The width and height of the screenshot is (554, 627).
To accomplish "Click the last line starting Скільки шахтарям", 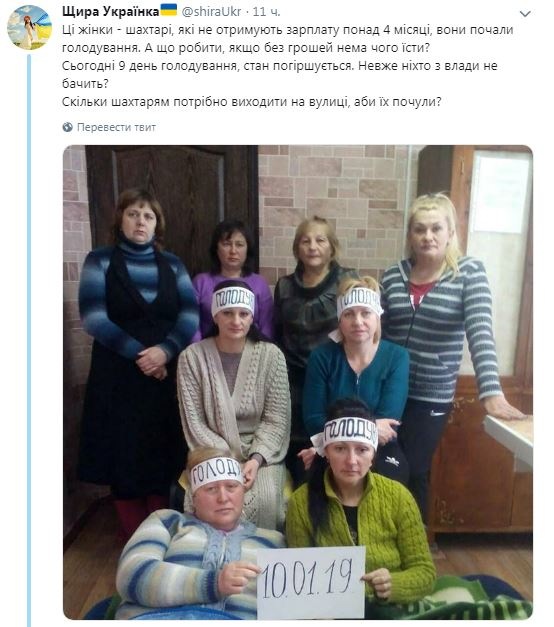I will 252,102.
